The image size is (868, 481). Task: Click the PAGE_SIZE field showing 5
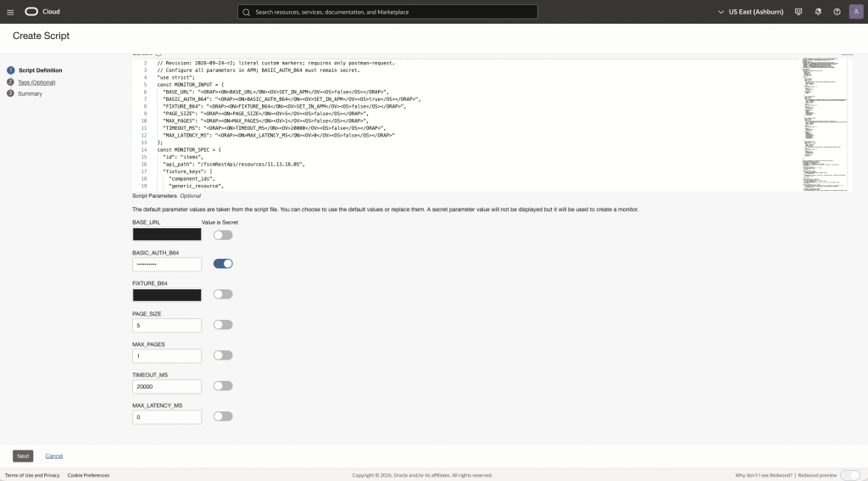167,325
